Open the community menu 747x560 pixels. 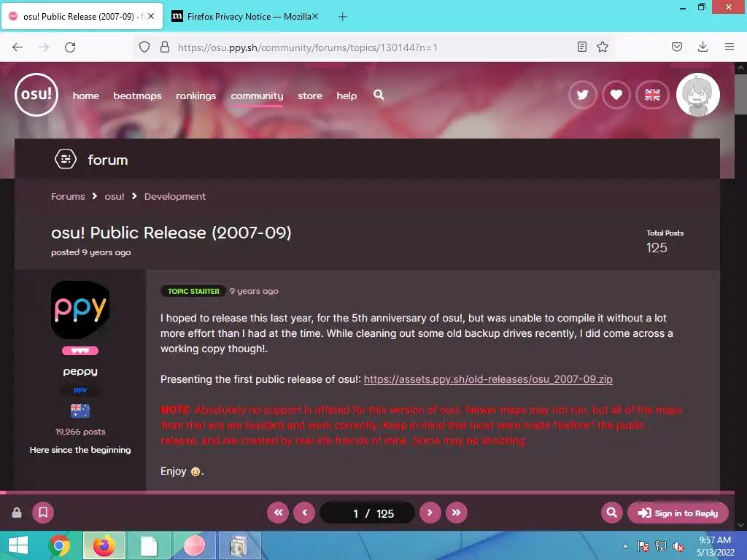[257, 96]
